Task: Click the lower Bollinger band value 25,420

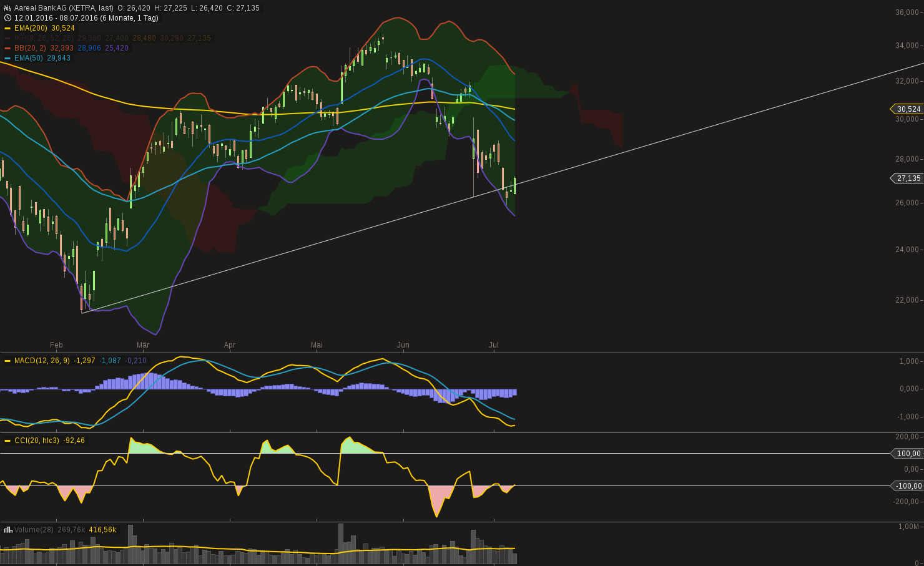Action: pos(117,48)
